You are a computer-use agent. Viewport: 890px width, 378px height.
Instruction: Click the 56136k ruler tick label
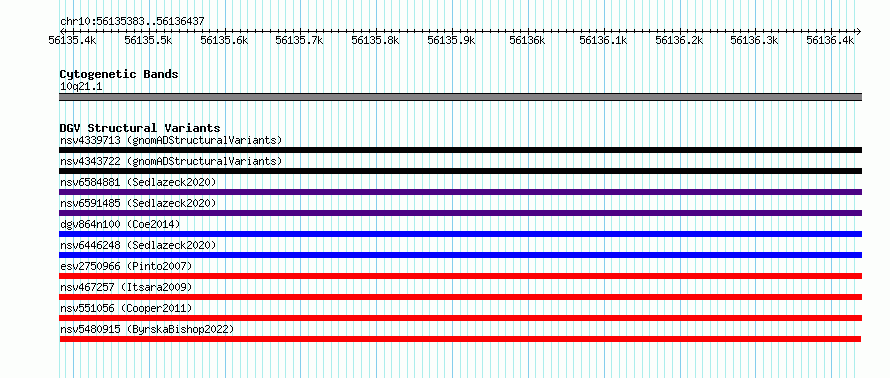tap(527, 40)
